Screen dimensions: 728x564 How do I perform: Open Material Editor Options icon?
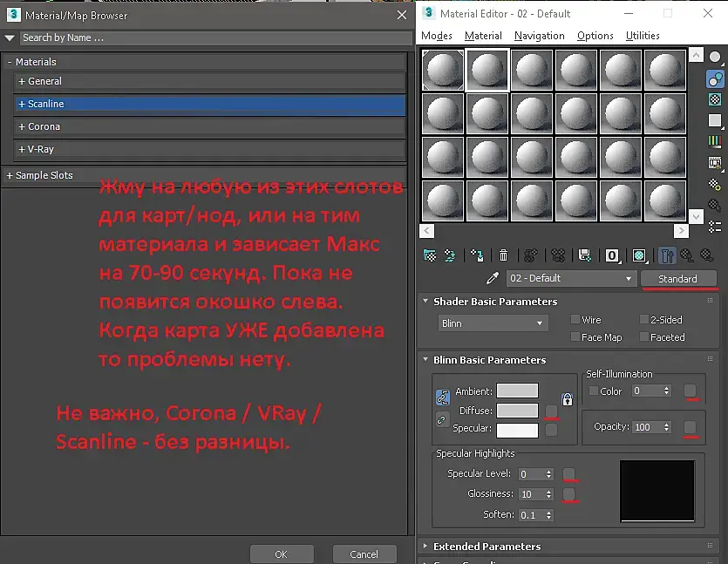point(715,184)
